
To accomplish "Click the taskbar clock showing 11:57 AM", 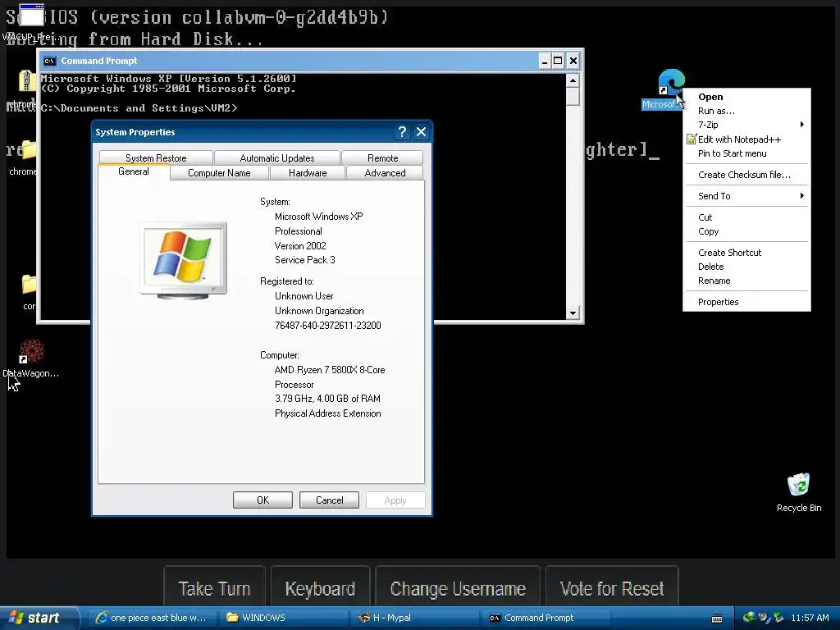I will click(x=810, y=618).
